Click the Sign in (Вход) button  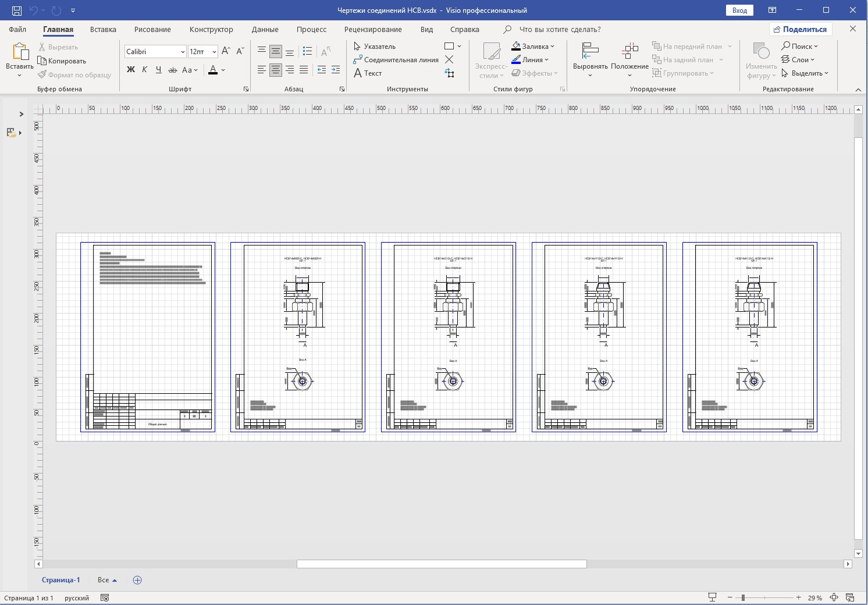click(739, 10)
